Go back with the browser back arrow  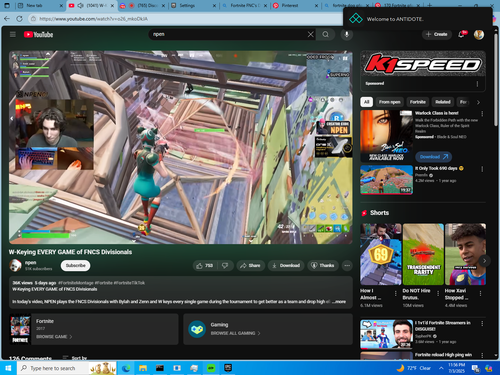(x=7, y=19)
